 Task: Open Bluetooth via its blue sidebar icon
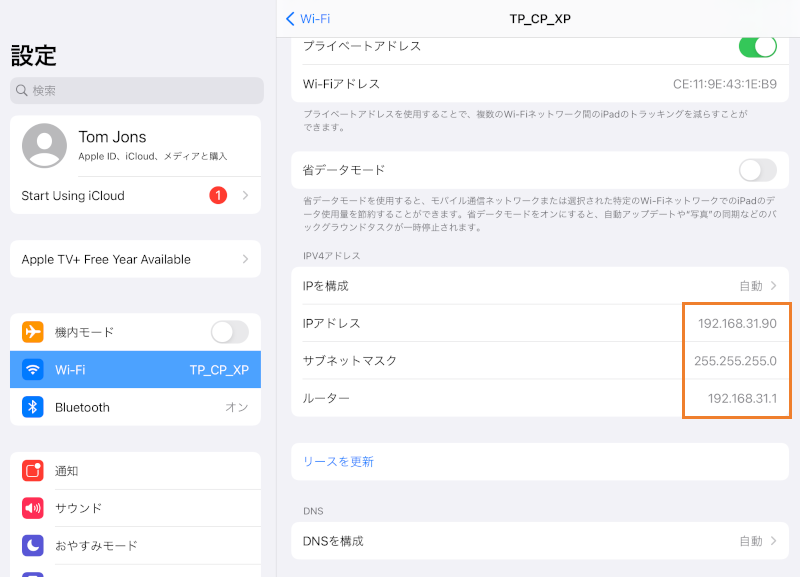[x=30, y=407]
